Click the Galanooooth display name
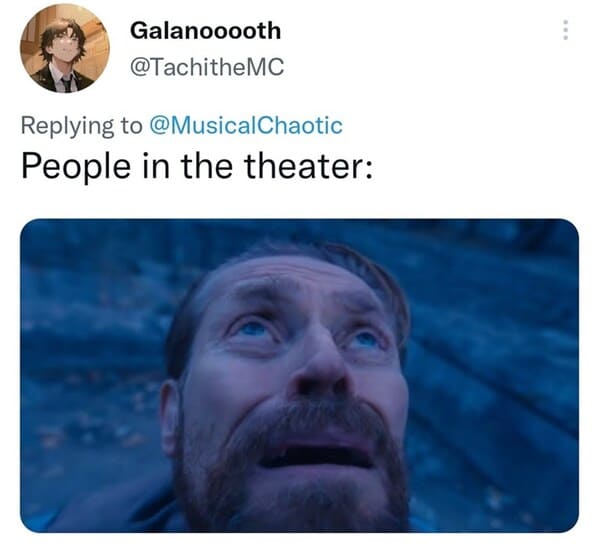 (x=206, y=31)
